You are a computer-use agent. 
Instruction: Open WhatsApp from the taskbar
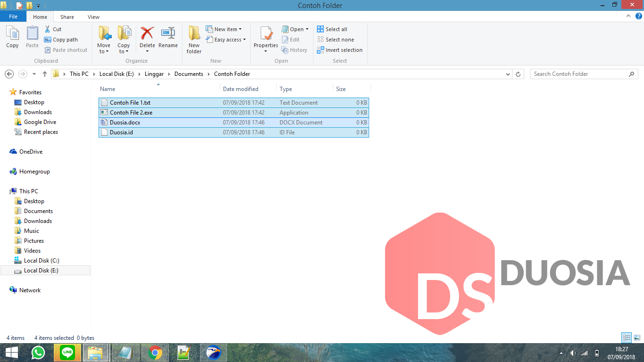(38, 353)
